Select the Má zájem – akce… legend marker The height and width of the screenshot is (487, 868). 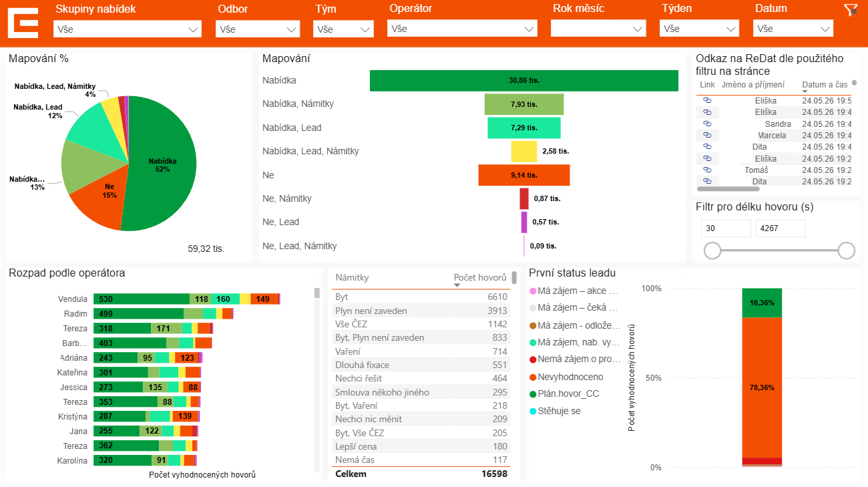pyautogui.click(x=533, y=291)
